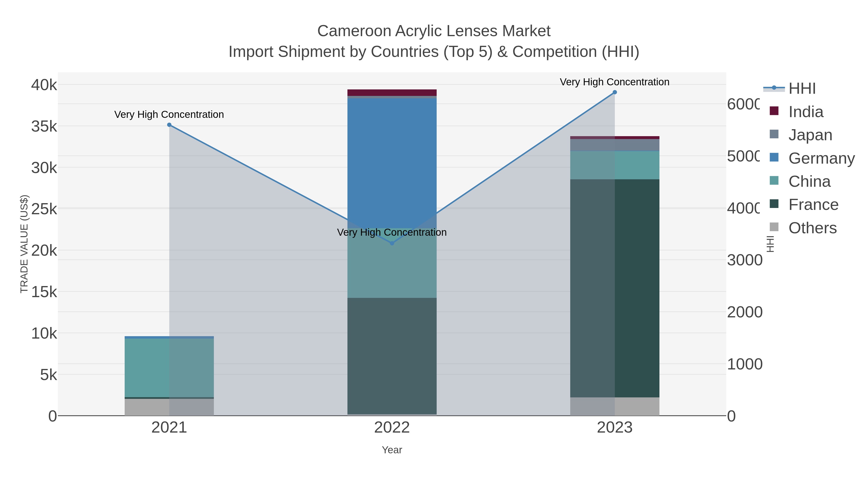
Task: Click the Others segment of 2023 bar
Action: [615, 407]
